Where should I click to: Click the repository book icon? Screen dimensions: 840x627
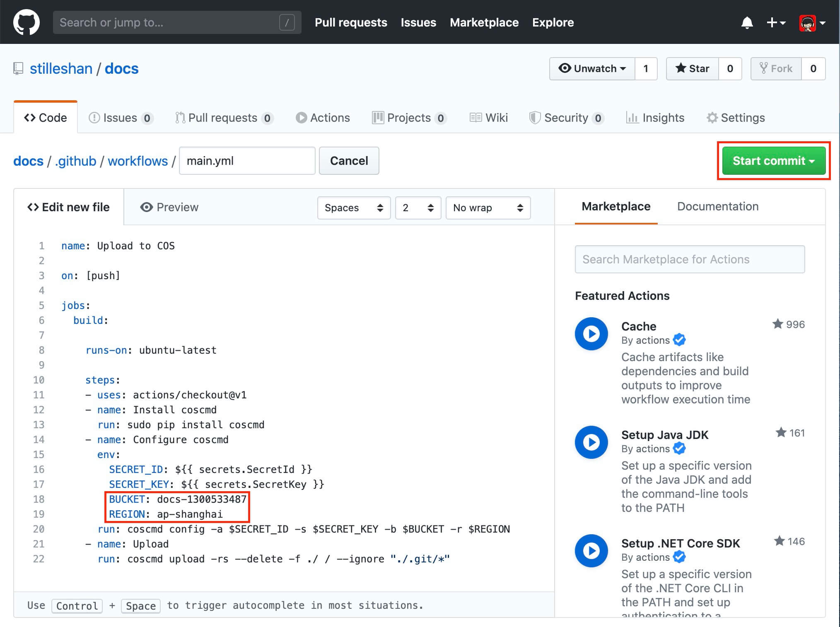[x=18, y=69]
